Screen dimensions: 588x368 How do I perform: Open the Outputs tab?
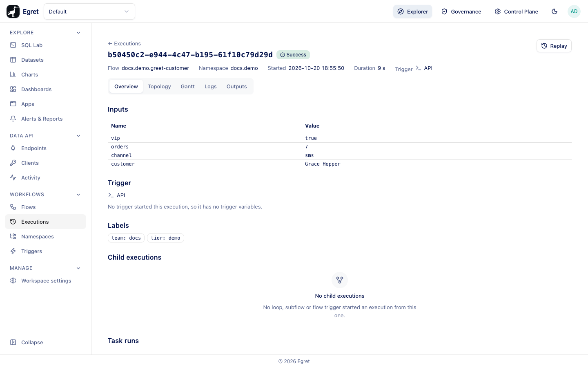[x=237, y=86]
